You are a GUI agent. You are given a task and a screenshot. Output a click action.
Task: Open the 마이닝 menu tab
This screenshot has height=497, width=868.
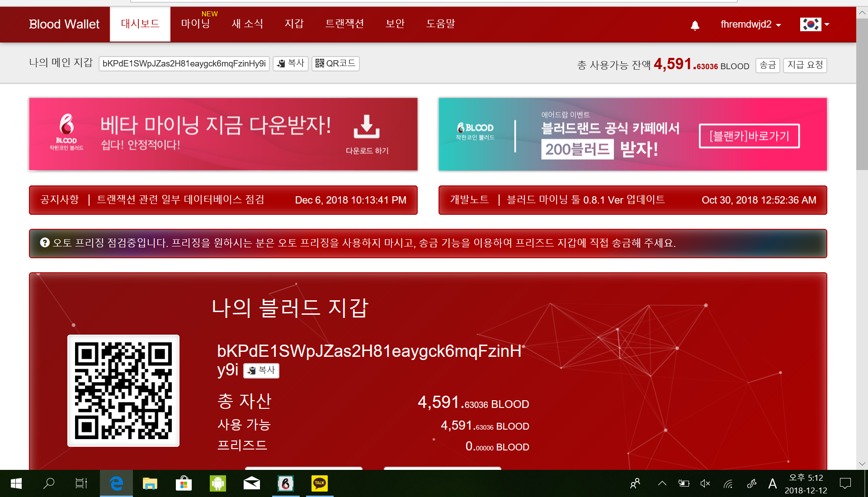pos(195,24)
